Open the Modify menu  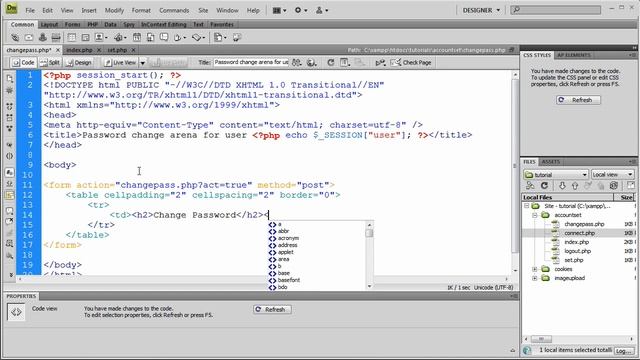point(114,10)
